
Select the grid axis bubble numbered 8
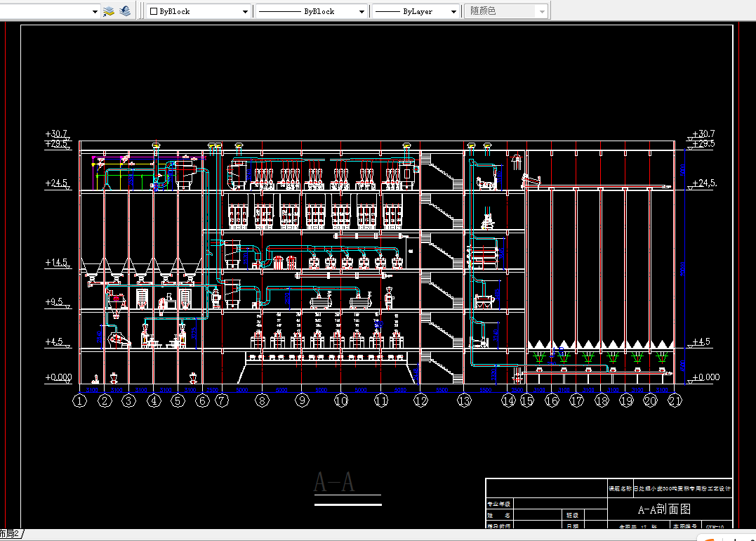coord(263,400)
